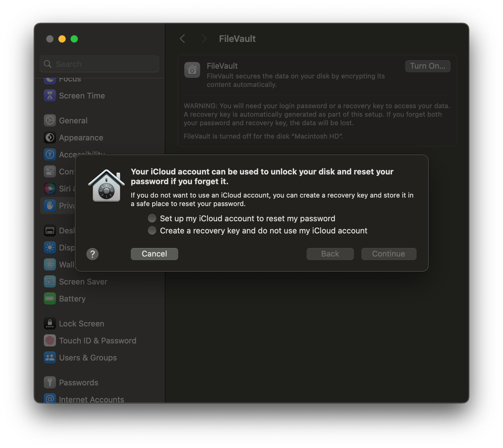Click the Wallpaper flower icon

pyautogui.click(x=50, y=265)
